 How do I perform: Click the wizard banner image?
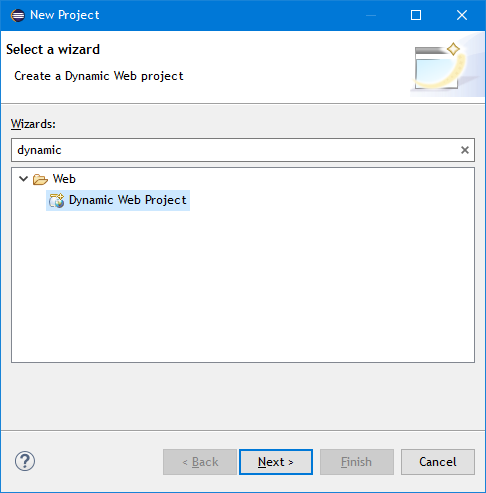coord(447,67)
